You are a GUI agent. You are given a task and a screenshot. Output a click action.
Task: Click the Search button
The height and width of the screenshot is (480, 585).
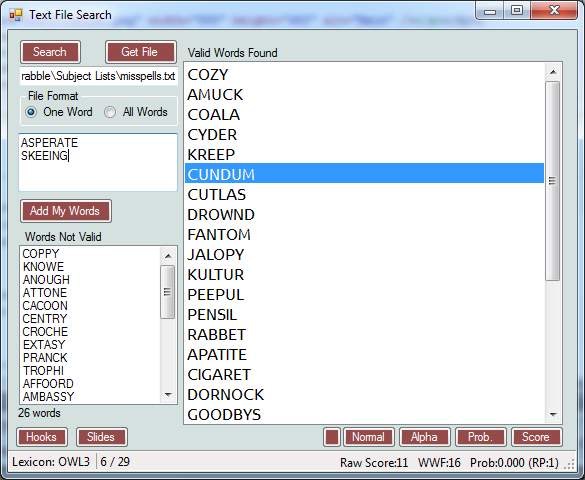[50, 52]
